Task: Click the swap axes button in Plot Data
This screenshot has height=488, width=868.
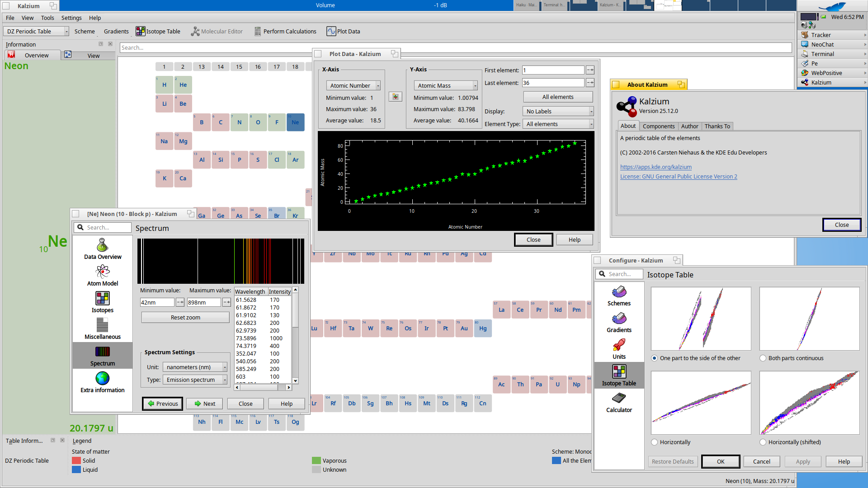Action: [396, 97]
